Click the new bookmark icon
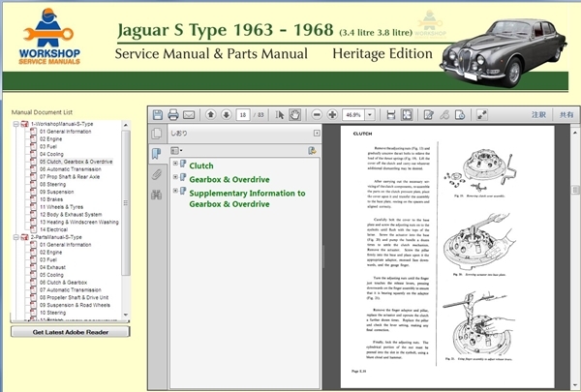Screen dimensions: 581x392 click(x=312, y=150)
